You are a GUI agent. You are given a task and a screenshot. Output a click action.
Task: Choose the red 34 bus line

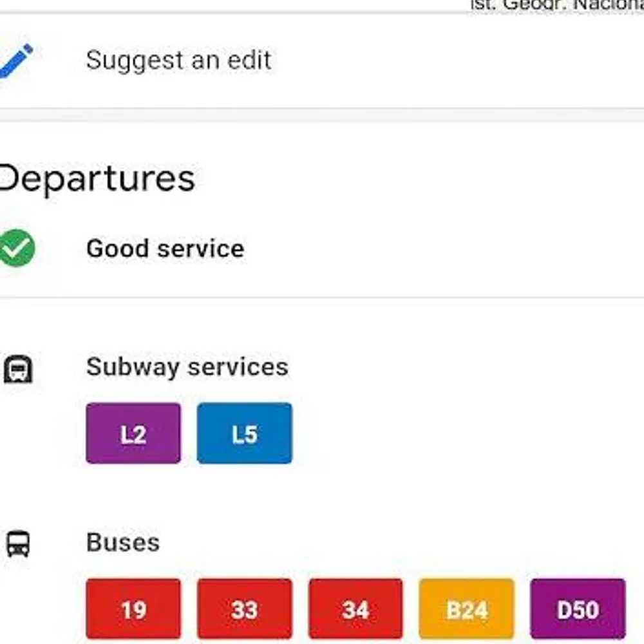[x=355, y=609]
